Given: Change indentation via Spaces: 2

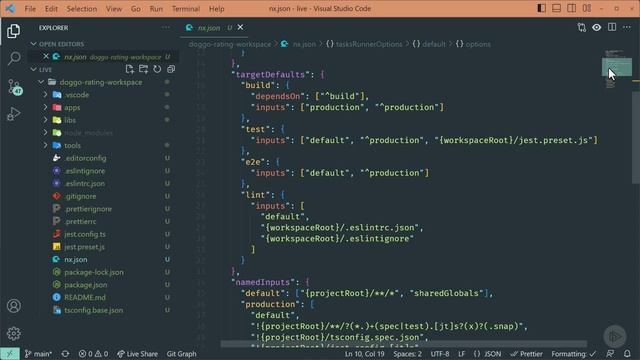Looking at the screenshot, I should [408, 354].
